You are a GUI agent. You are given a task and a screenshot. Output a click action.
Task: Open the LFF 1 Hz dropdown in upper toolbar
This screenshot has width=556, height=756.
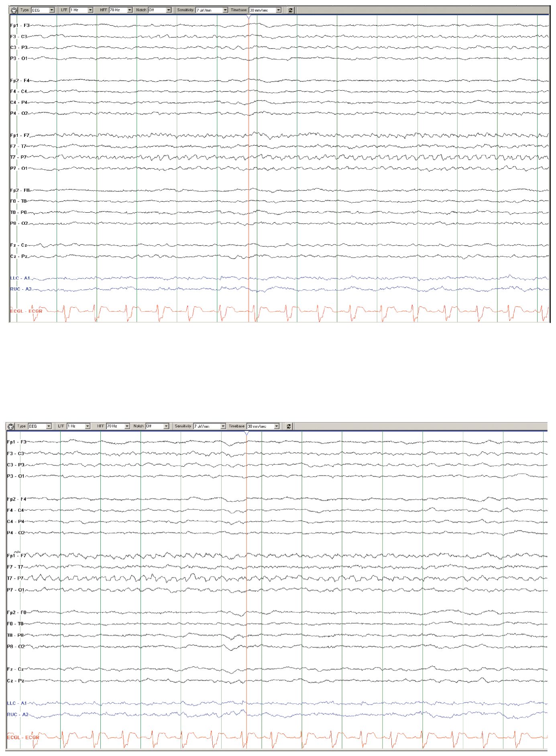point(81,10)
